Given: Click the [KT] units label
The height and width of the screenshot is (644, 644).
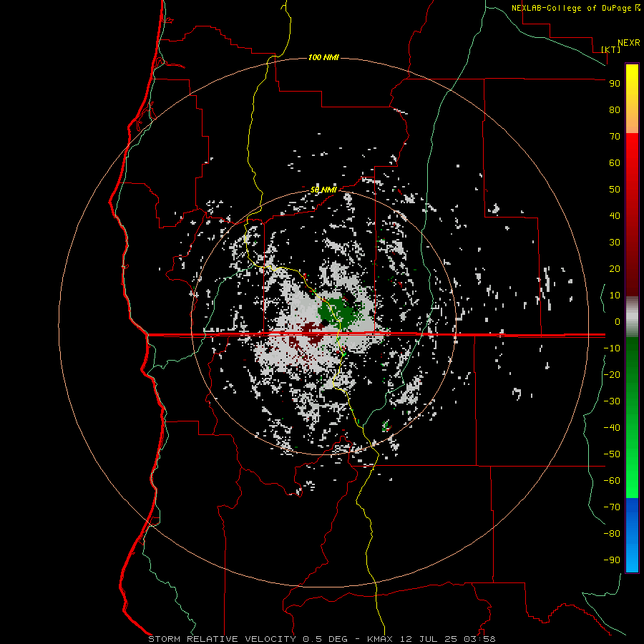Looking at the screenshot, I should [x=611, y=49].
